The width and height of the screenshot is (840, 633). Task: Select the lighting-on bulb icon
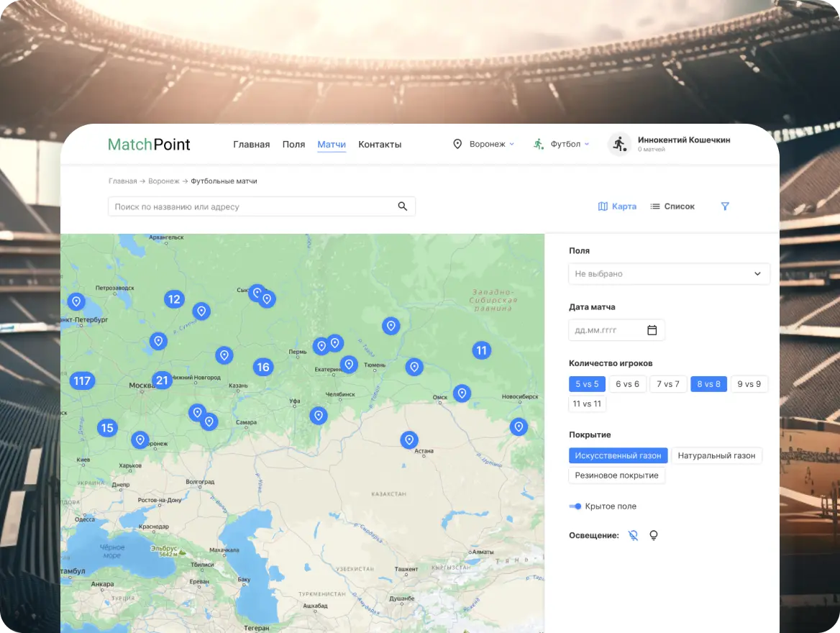pyautogui.click(x=654, y=535)
